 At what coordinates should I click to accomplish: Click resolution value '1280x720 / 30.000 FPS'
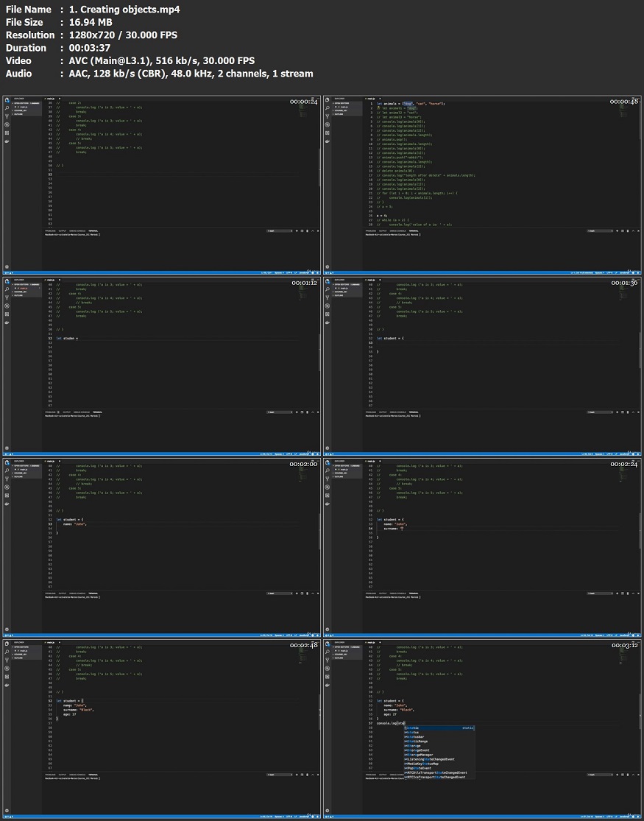(x=123, y=35)
